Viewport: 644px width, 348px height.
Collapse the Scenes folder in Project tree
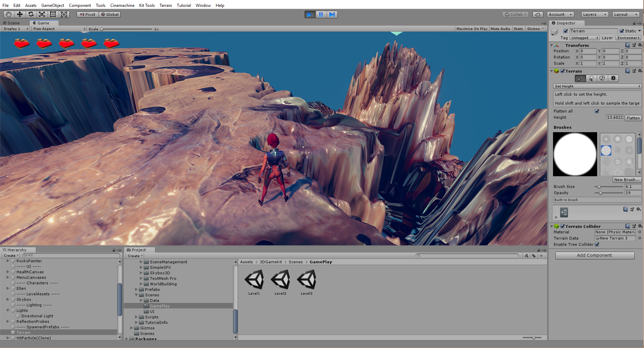click(x=136, y=295)
